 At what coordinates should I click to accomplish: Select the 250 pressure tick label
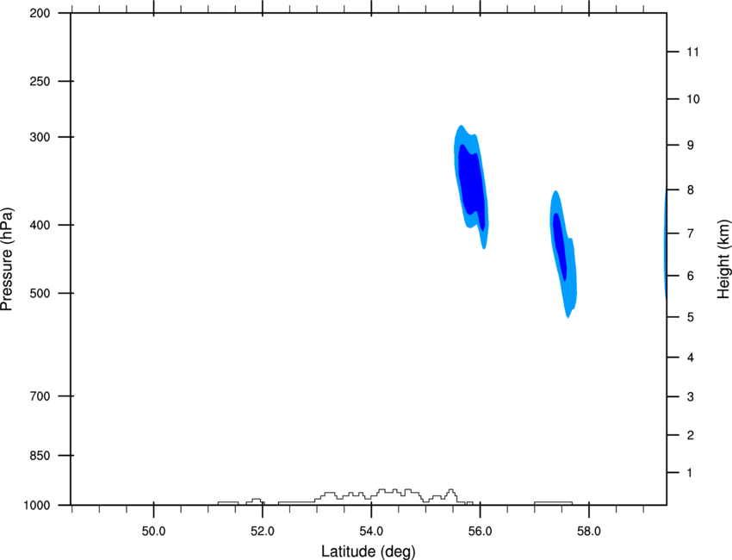(x=40, y=81)
